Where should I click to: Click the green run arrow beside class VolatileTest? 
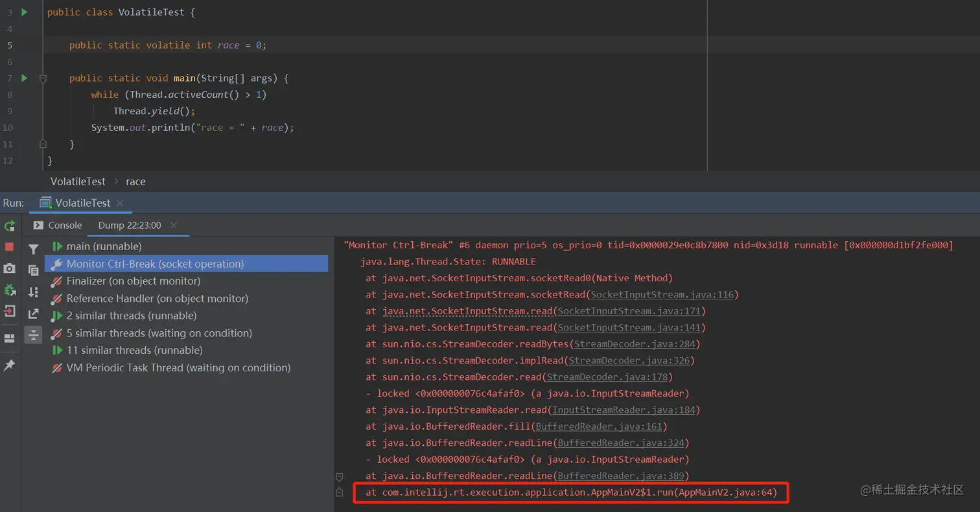point(25,12)
